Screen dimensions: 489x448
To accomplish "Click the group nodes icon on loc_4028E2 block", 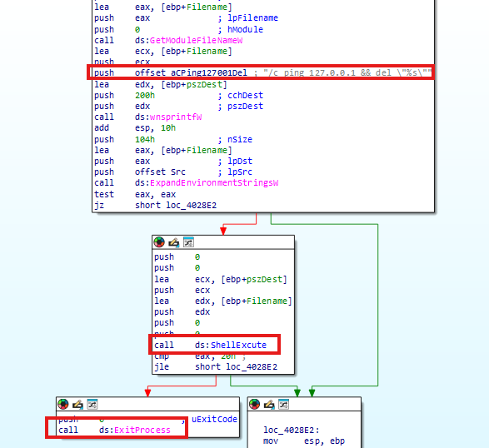I will pos(283,404).
